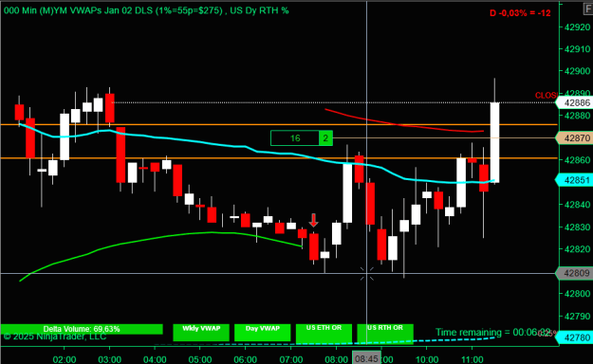Click the 05:00 time axis label
This screenshot has height=364, width=593.
(x=200, y=359)
